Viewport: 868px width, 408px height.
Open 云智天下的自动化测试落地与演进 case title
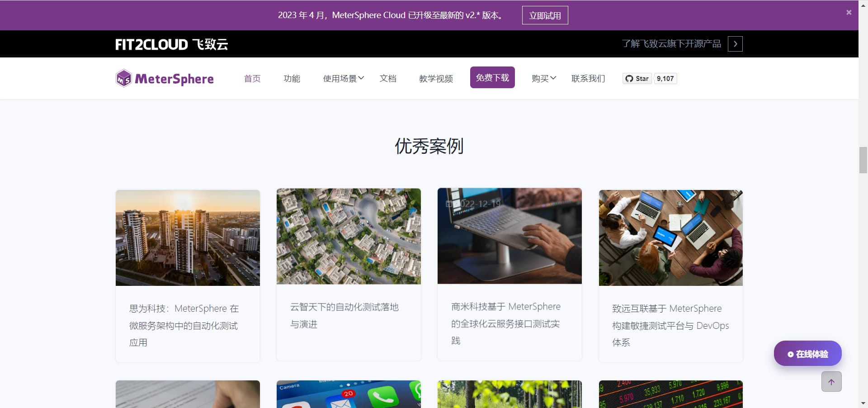(344, 316)
